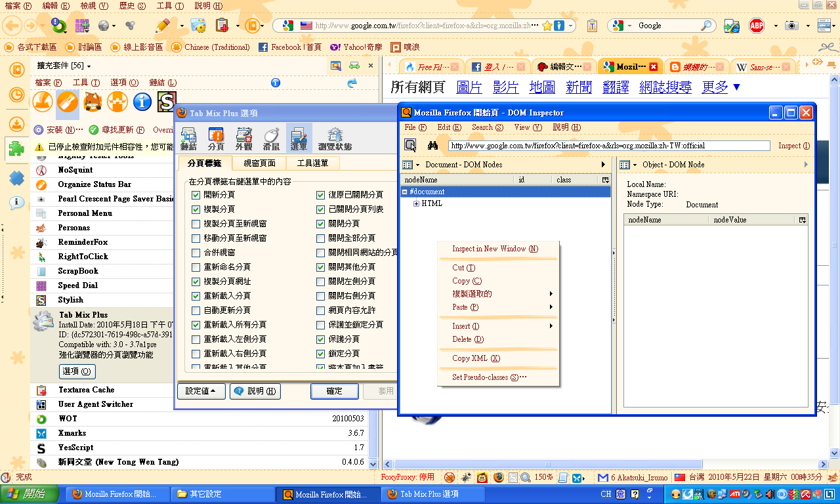Click the Inspect button beside the URL field
This screenshot has width=840, height=504.
click(793, 146)
